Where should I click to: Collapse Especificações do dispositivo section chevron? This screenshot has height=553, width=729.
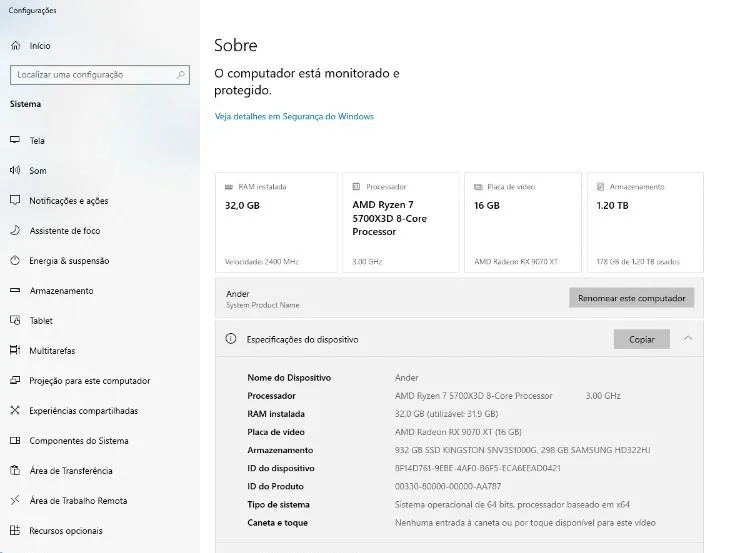click(x=688, y=339)
